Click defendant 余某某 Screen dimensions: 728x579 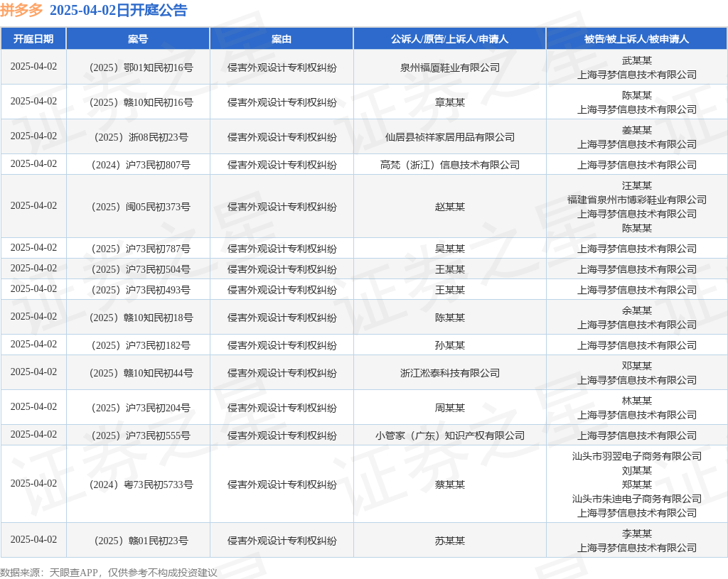coord(637,310)
